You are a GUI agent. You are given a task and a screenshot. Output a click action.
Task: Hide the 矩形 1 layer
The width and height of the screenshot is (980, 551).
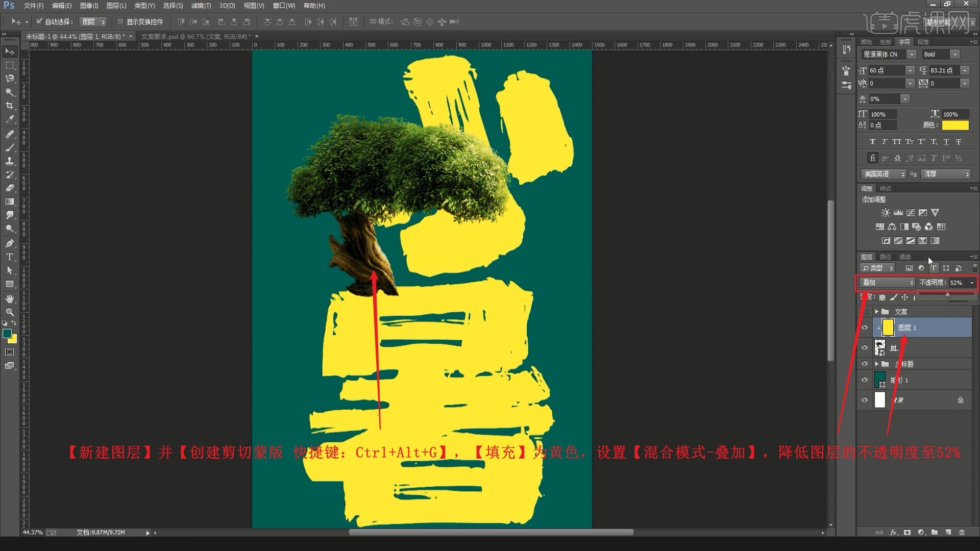coord(865,380)
